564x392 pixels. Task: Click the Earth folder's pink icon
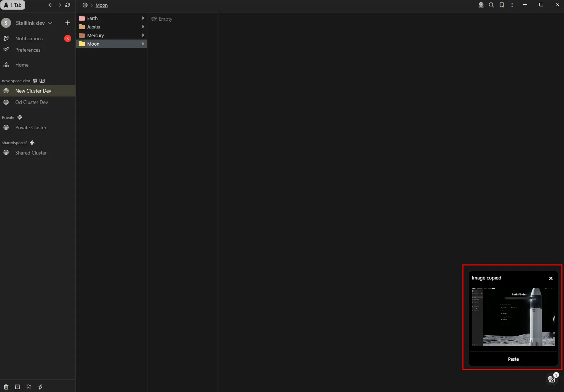(x=82, y=18)
